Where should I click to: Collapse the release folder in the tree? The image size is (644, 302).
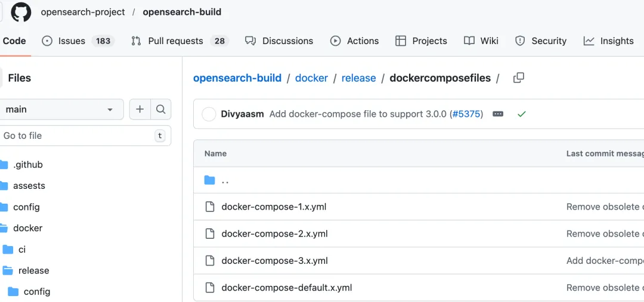tap(8, 270)
